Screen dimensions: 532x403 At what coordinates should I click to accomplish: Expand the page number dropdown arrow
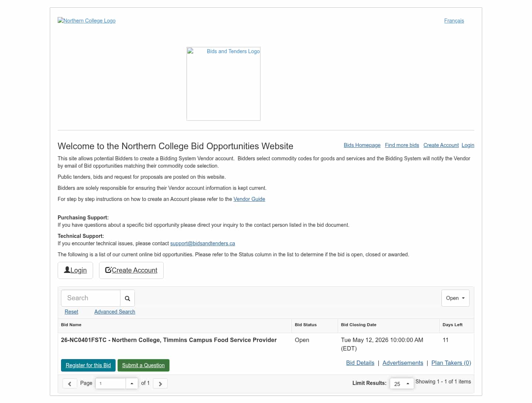(132, 383)
